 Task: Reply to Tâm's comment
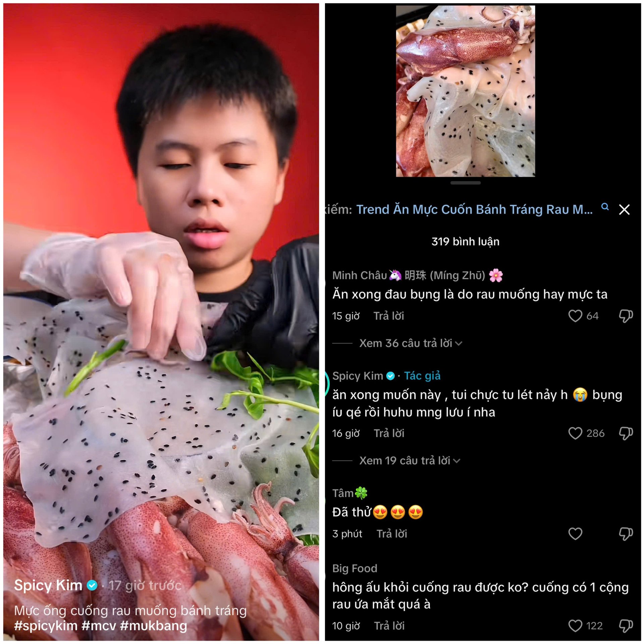pos(392,534)
